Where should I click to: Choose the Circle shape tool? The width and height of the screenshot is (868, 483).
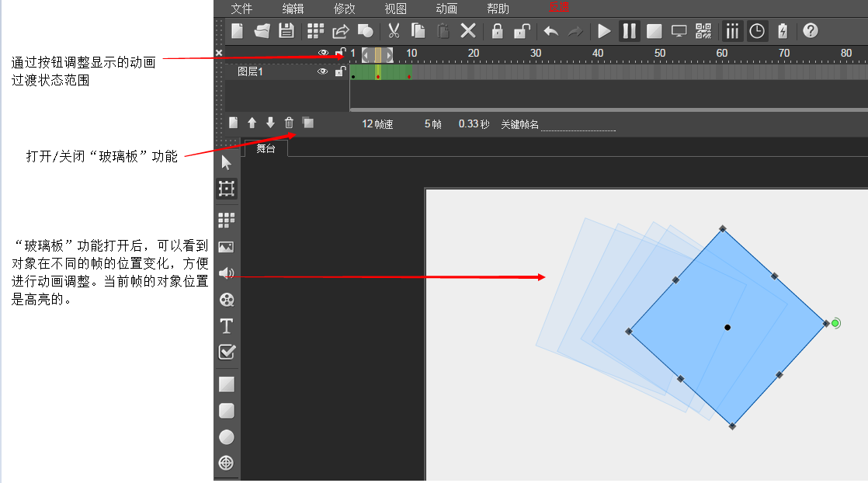coord(226,437)
